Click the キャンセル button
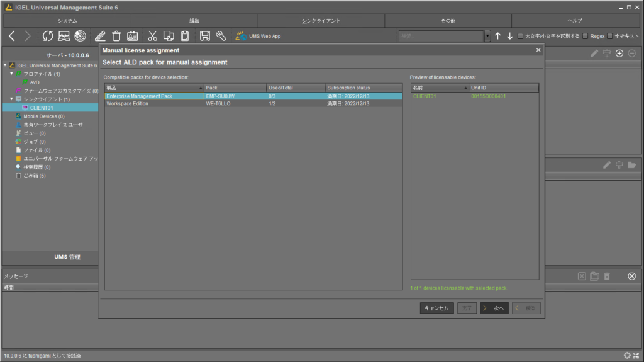 point(436,308)
